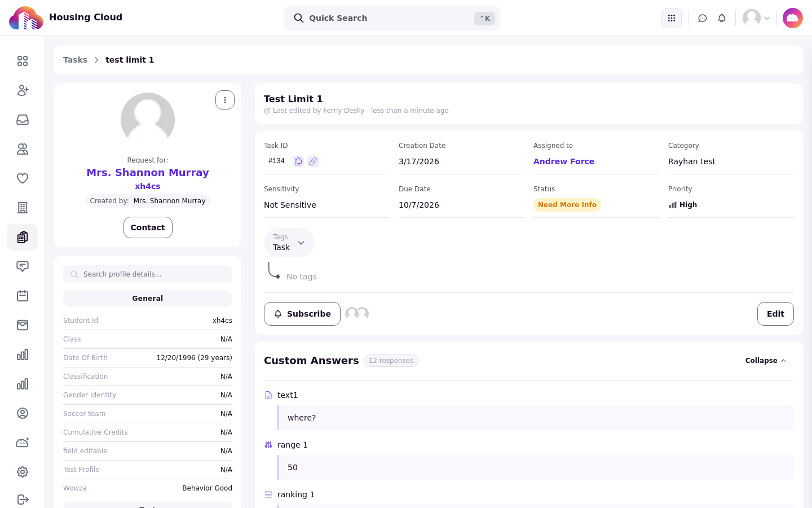Click the pink cloud icon in header

click(793, 18)
